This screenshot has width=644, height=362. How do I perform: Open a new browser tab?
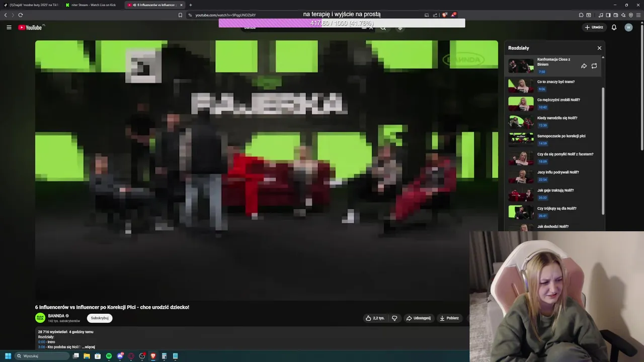point(190,5)
